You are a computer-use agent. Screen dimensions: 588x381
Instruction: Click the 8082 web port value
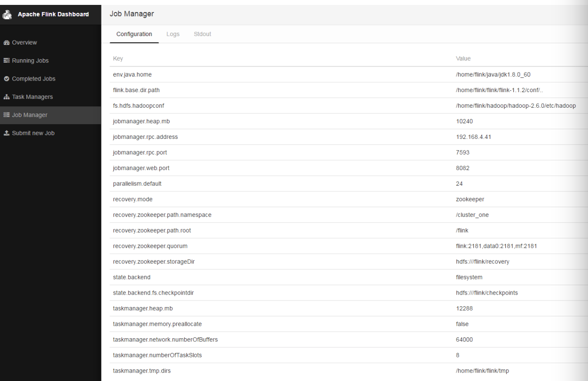click(x=463, y=168)
